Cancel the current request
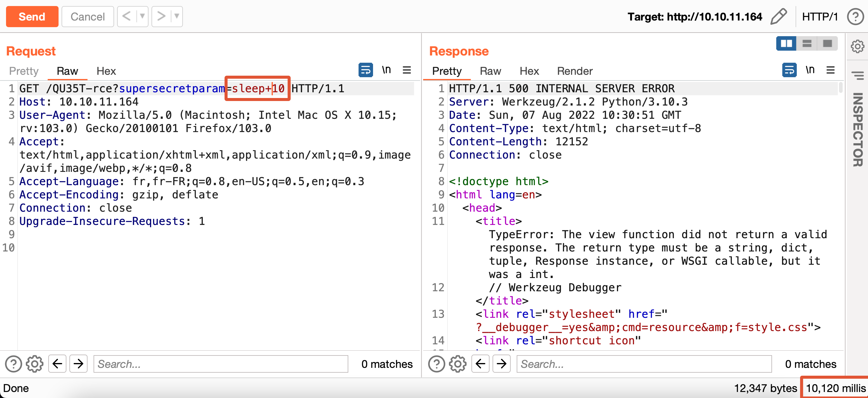Screen dimensions: 868x398 (88, 17)
